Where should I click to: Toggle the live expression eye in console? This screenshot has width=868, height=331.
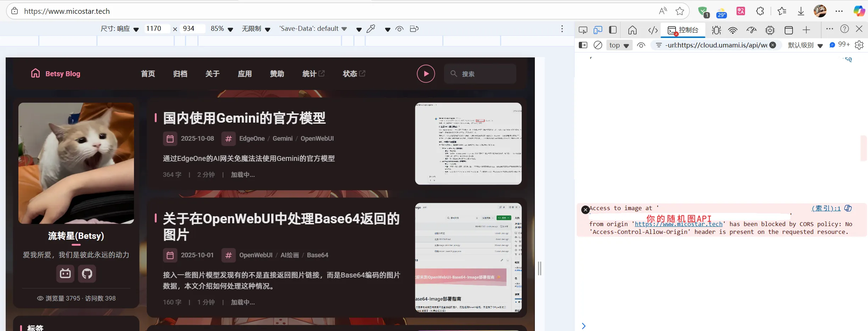(642, 45)
